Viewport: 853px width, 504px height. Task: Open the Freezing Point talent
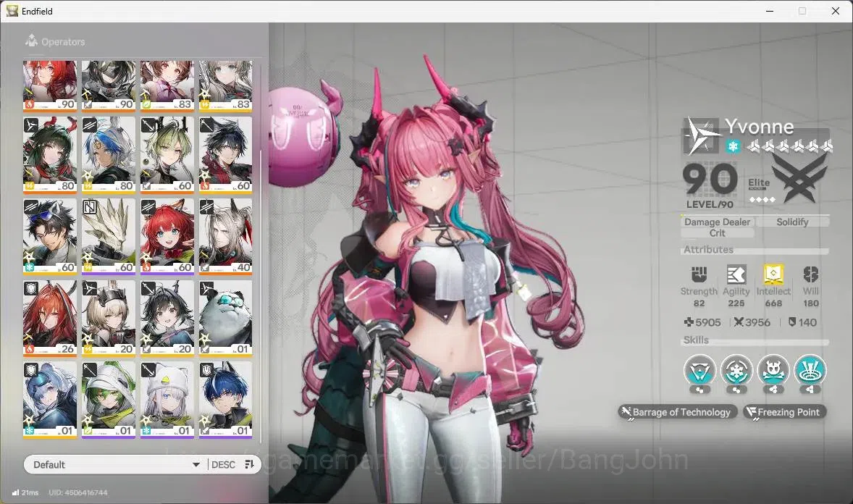tap(784, 412)
